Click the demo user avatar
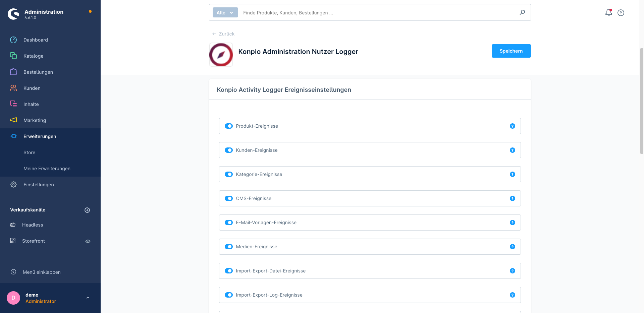Screen dimensions: 644x313 [13, 298]
